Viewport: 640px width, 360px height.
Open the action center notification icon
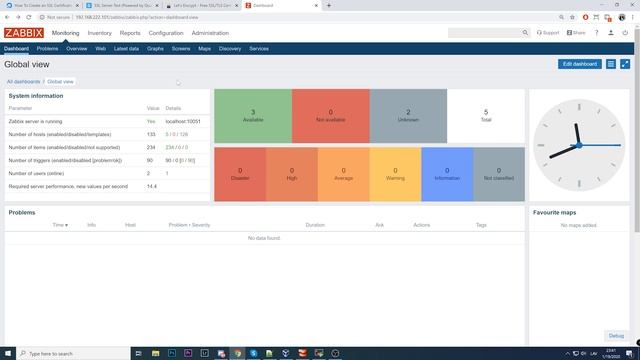tap(629, 353)
